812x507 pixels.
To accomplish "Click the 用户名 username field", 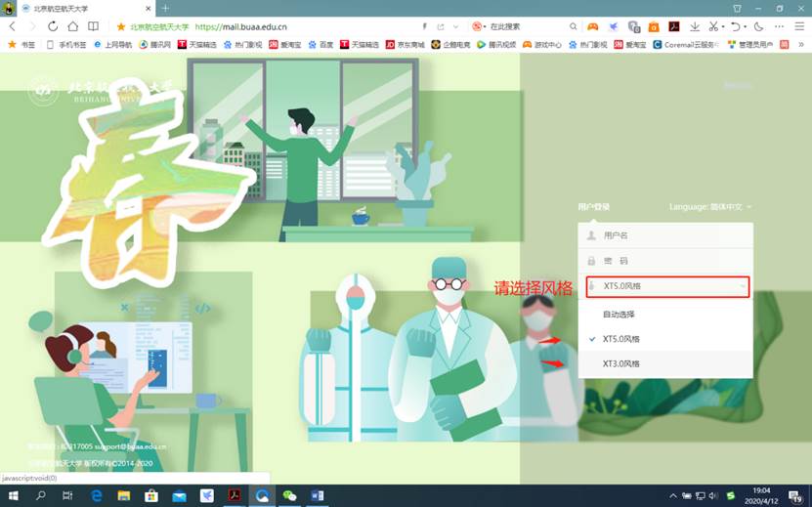I will click(667, 235).
